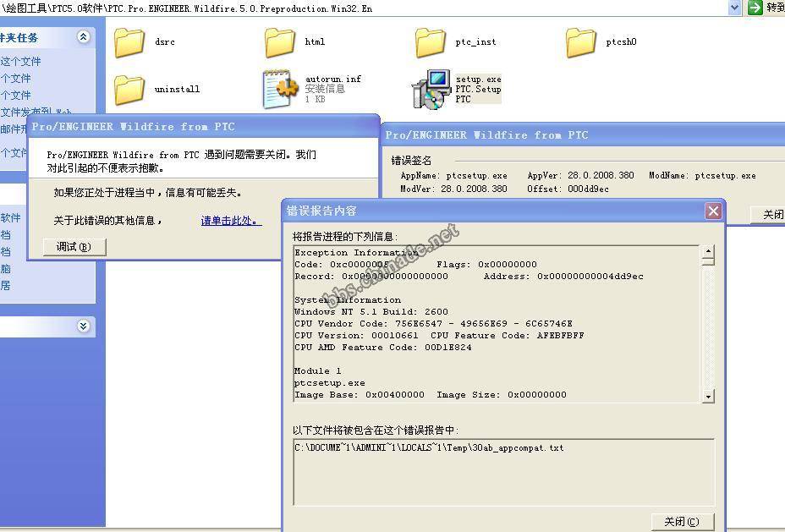Click the 转到 Go button label
Image resolution: width=785 pixels, height=532 pixels.
pyautogui.click(x=775, y=8)
